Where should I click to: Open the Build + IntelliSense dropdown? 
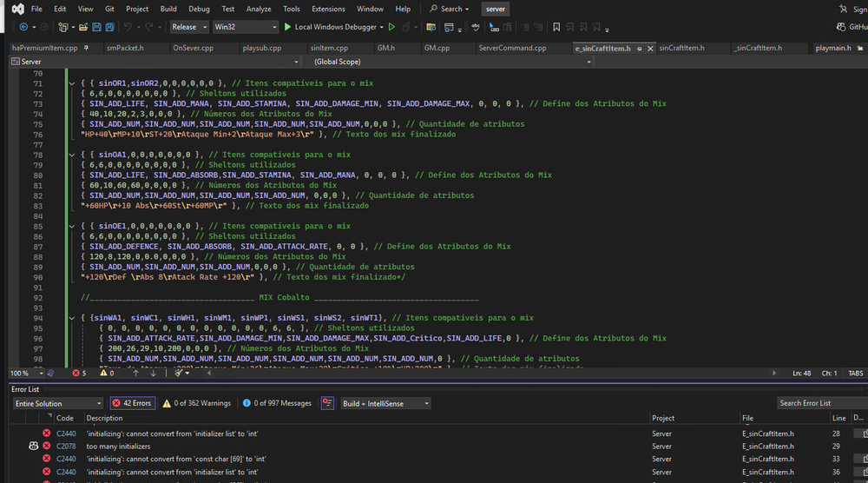(x=386, y=403)
